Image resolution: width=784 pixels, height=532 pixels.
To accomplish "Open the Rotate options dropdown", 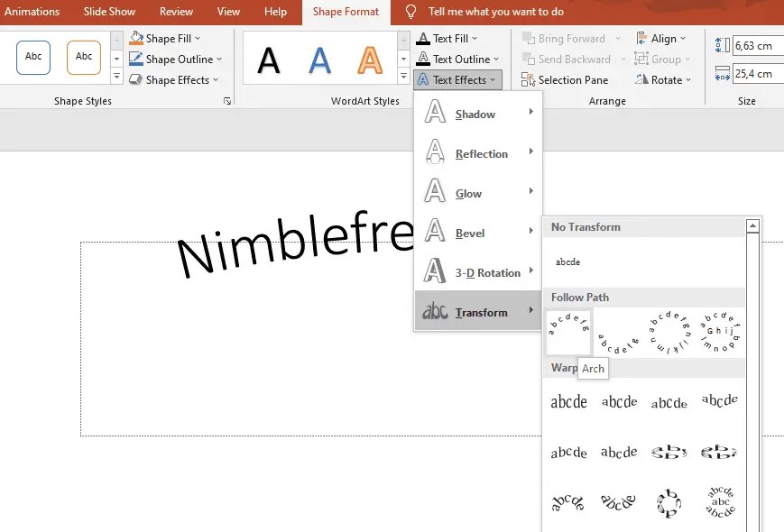I will coord(664,79).
